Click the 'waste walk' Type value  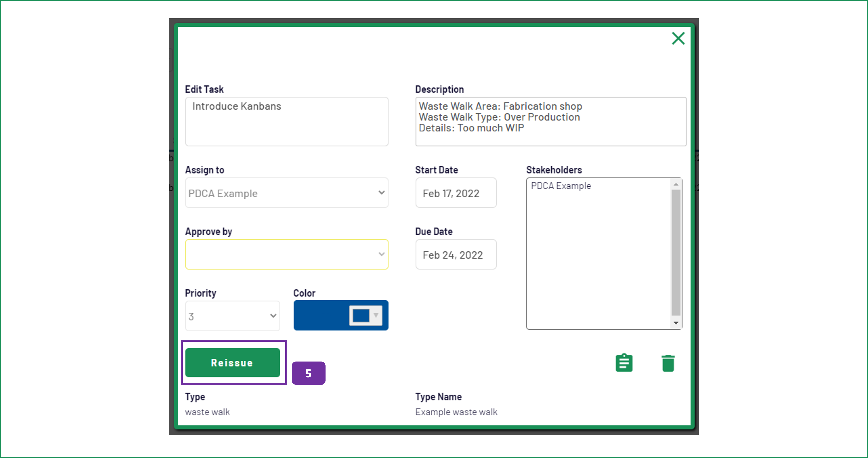click(x=207, y=412)
